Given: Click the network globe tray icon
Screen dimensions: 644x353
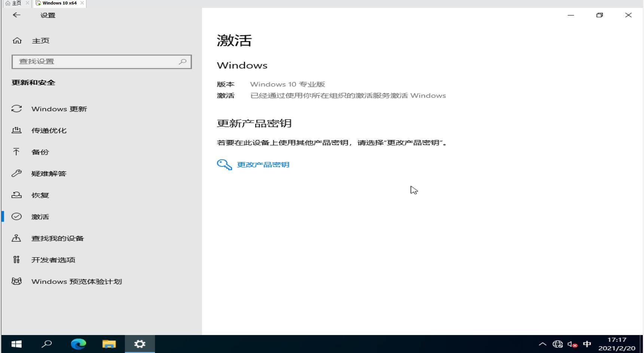Looking at the screenshot, I should point(558,344).
